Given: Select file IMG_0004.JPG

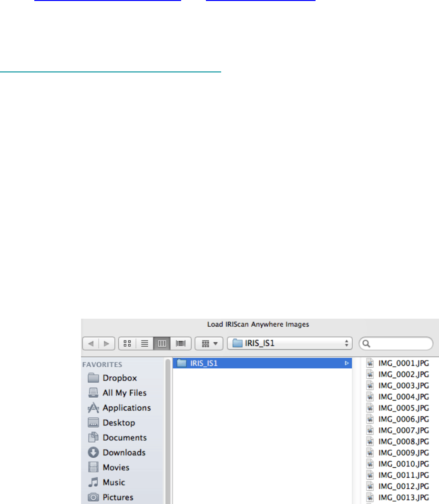Looking at the screenshot, I should 398,397.
